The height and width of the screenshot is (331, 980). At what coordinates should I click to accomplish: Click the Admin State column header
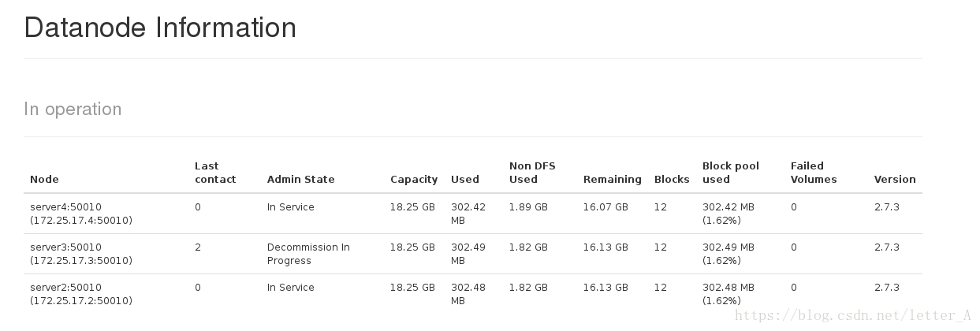(300, 179)
